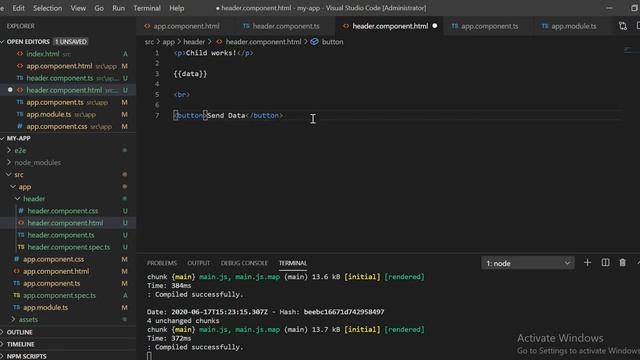Click the kill terminal trash icon

622,263
